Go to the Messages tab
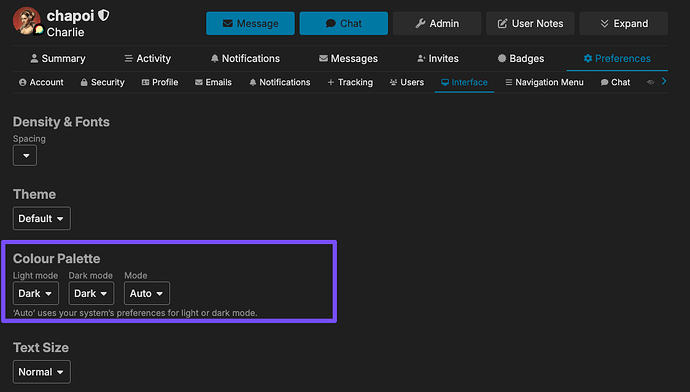Screen dimensions: 690x392 [348, 59]
